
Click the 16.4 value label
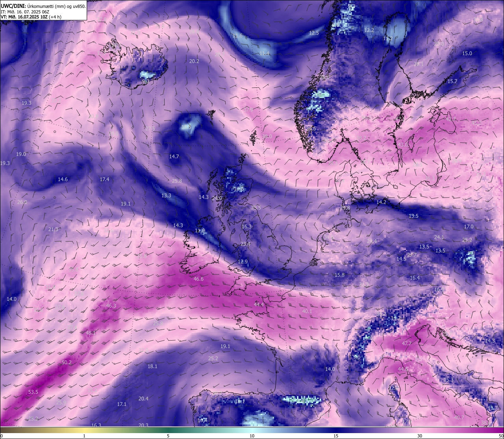point(415,278)
